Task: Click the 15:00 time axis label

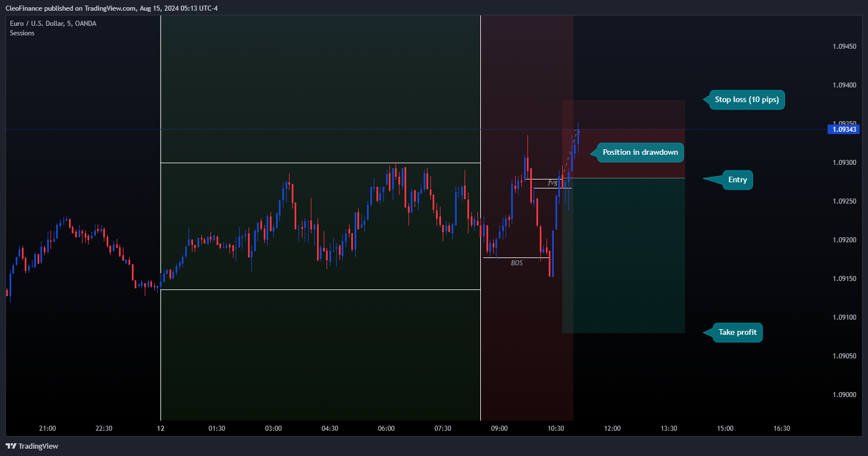Action: pyautogui.click(x=725, y=429)
